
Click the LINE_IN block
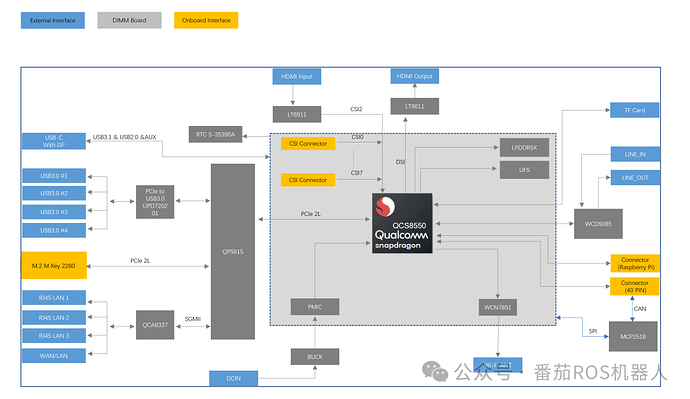pos(635,154)
